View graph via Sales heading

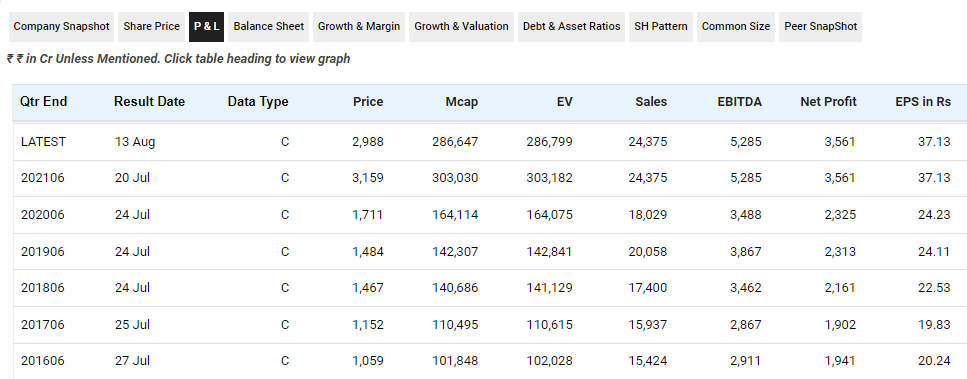651,102
